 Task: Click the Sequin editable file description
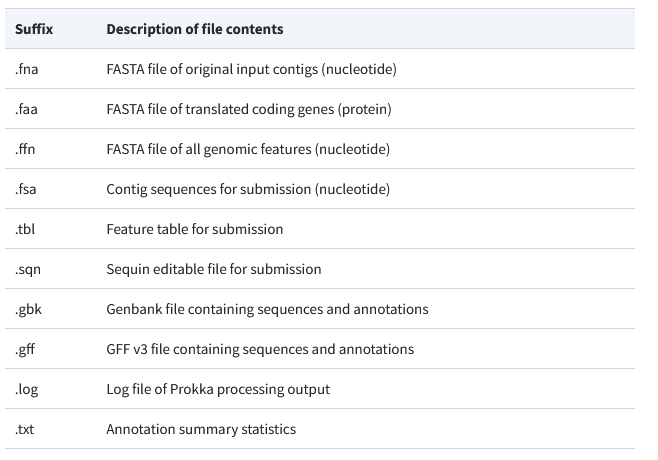point(213,269)
